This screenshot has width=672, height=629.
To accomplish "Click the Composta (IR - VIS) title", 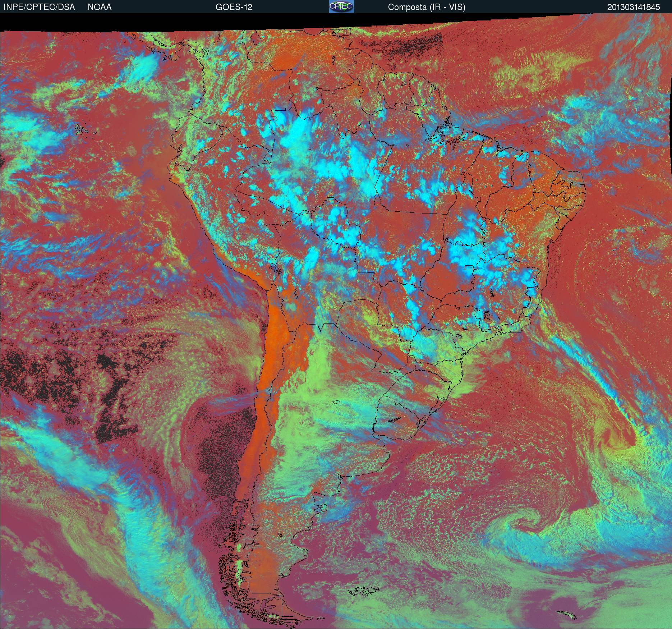I will [427, 7].
